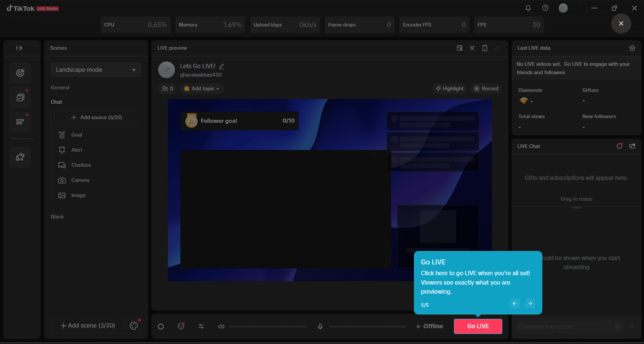Open audio mixer settings icon in bottom toolbar
This screenshot has height=344, width=644.
pyautogui.click(x=201, y=326)
